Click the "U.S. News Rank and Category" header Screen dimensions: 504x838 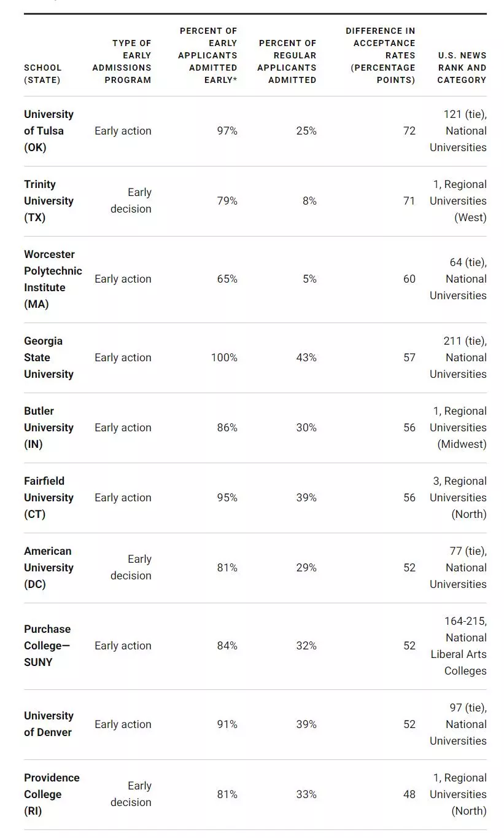[462, 68]
